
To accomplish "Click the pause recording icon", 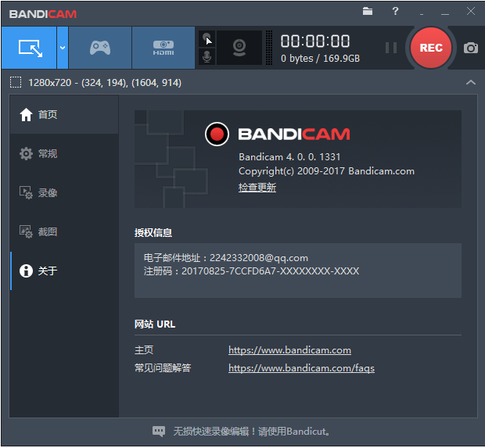I will tap(391, 48).
